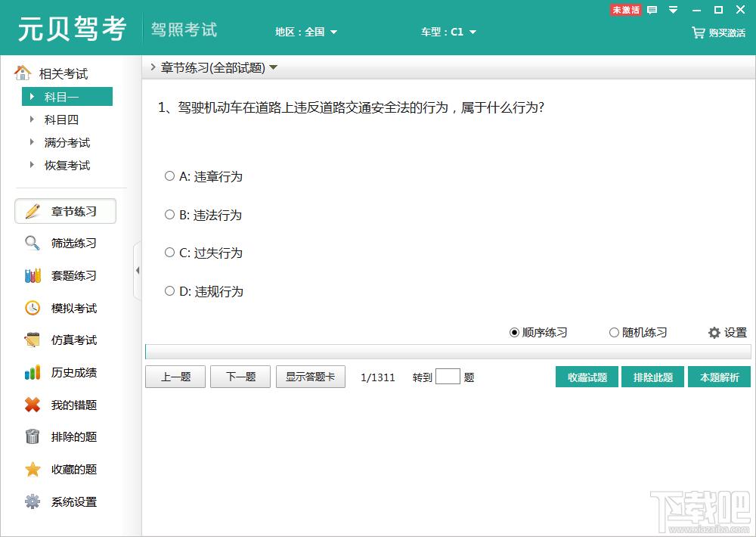The width and height of the screenshot is (756, 537).
Task: Click the pencil icon for 章节练习
Action: [33, 212]
